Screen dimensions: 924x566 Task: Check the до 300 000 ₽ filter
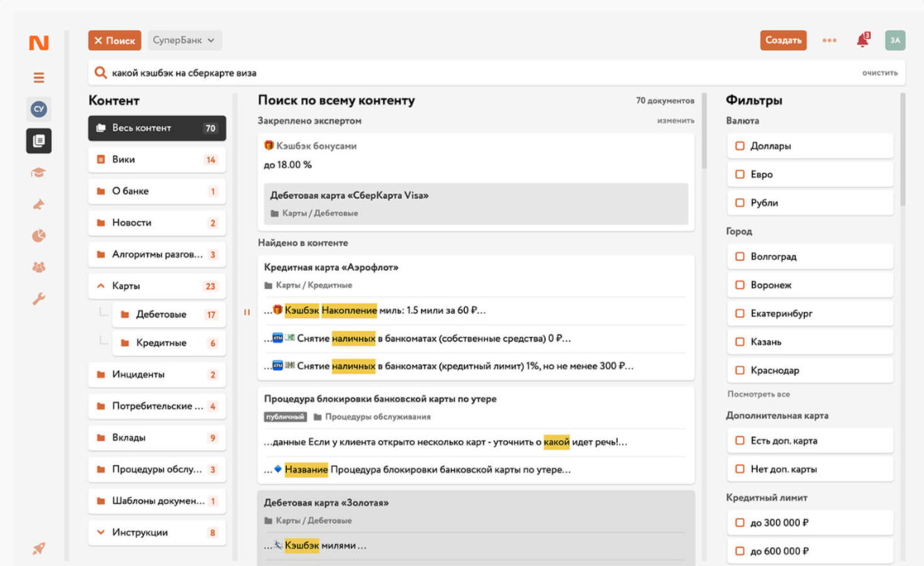coord(740,522)
